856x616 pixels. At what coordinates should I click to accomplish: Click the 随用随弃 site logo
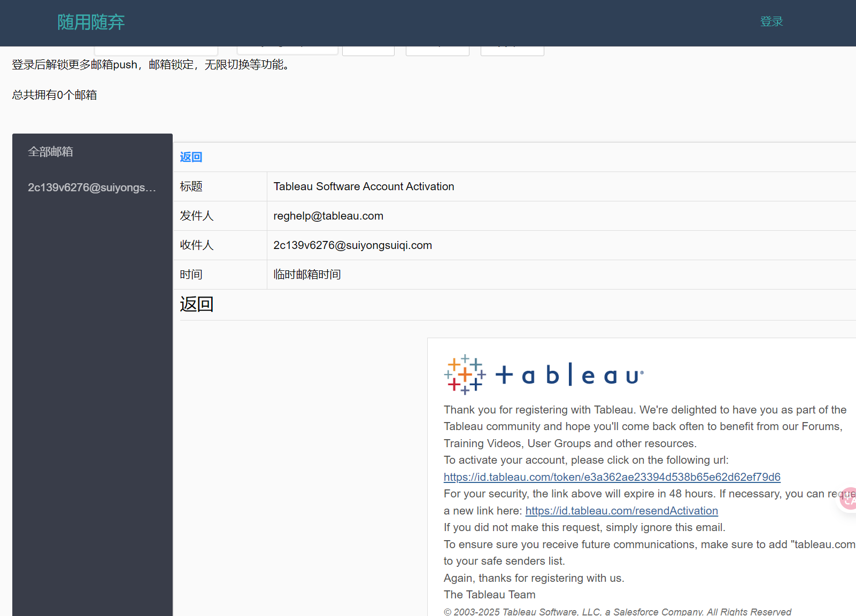pyautogui.click(x=91, y=22)
